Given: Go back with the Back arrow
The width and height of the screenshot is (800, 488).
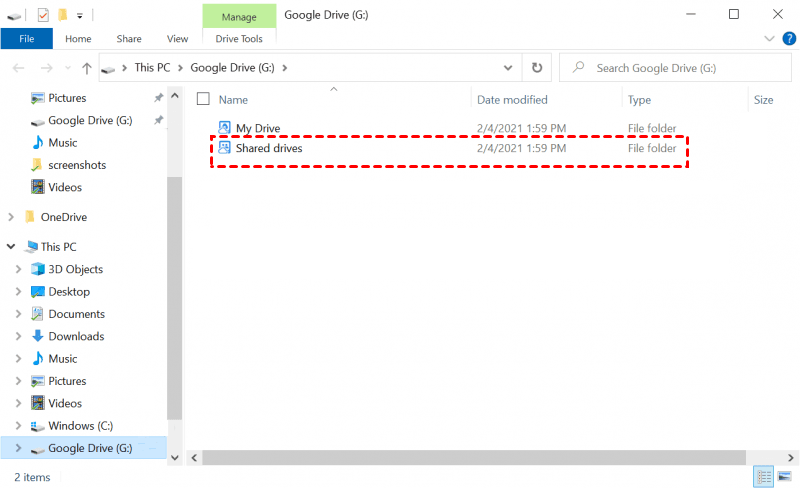Looking at the screenshot, I should [18, 68].
